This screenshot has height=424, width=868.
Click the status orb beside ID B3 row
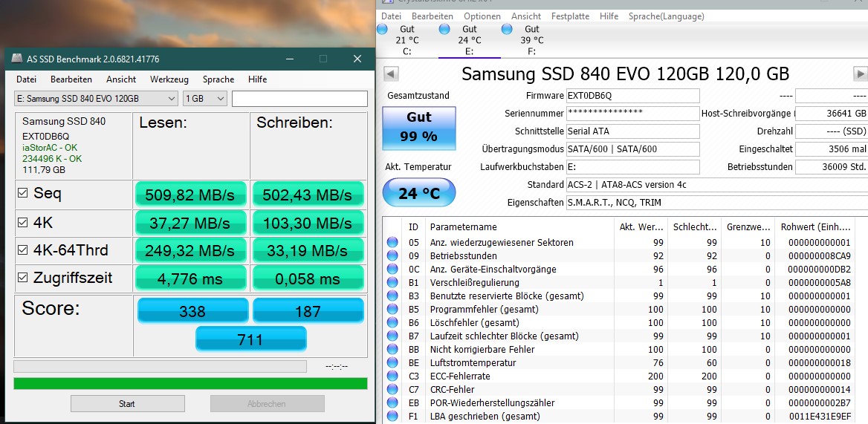(x=392, y=296)
